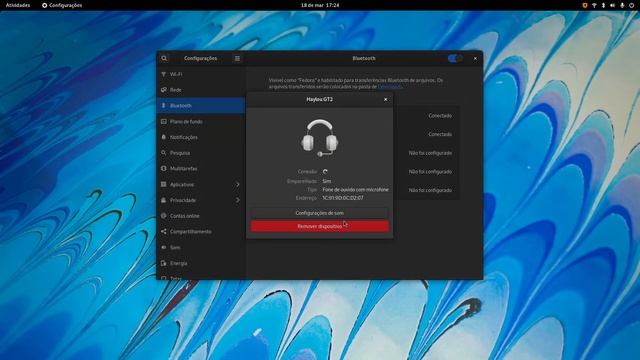
Task: Open the Downloads folder link
Action: click(390, 87)
